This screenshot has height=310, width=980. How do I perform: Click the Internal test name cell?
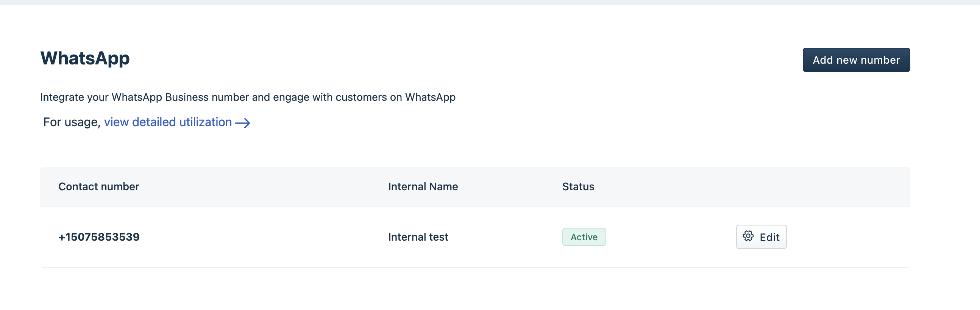coord(418,237)
